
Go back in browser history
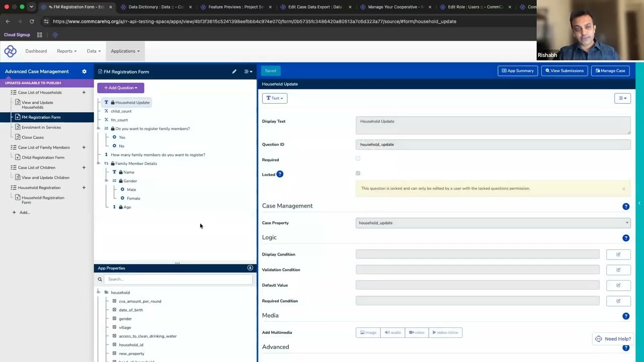point(8,21)
